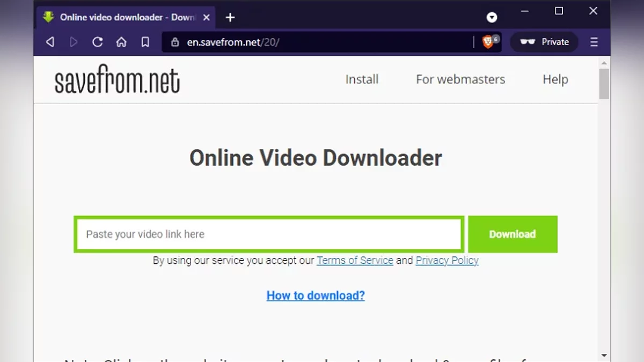
Task: Open the Privacy Policy link
Action: (447, 261)
